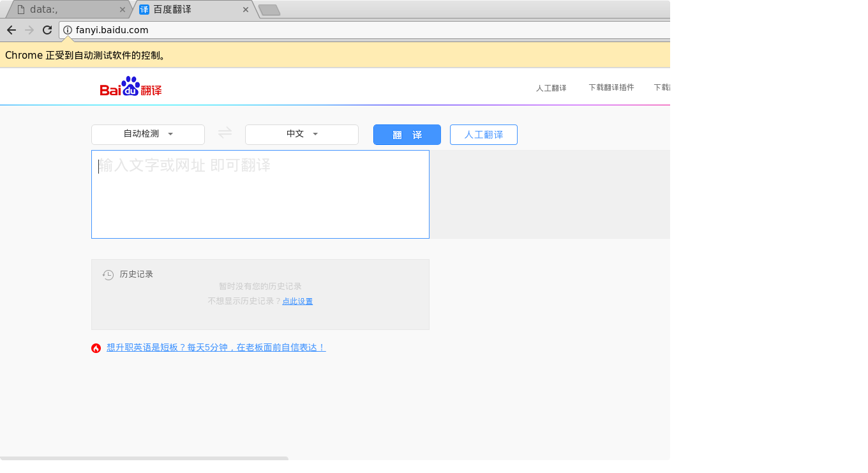Open the 中文 target language dropdown
The height and width of the screenshot is (473, 868).
point(302,134)
